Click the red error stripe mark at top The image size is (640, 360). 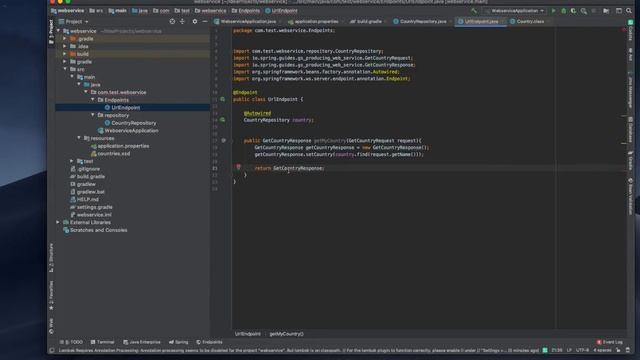[x=624, y=30]
